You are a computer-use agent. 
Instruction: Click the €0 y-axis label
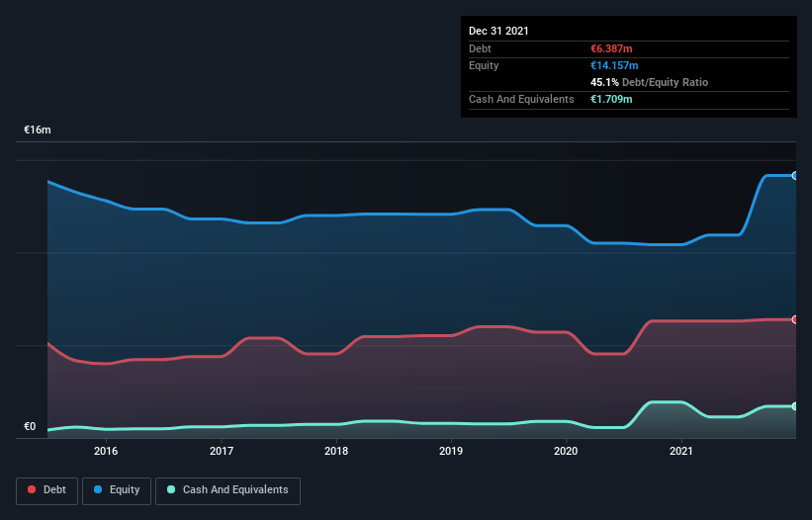[x=30, y=426]
